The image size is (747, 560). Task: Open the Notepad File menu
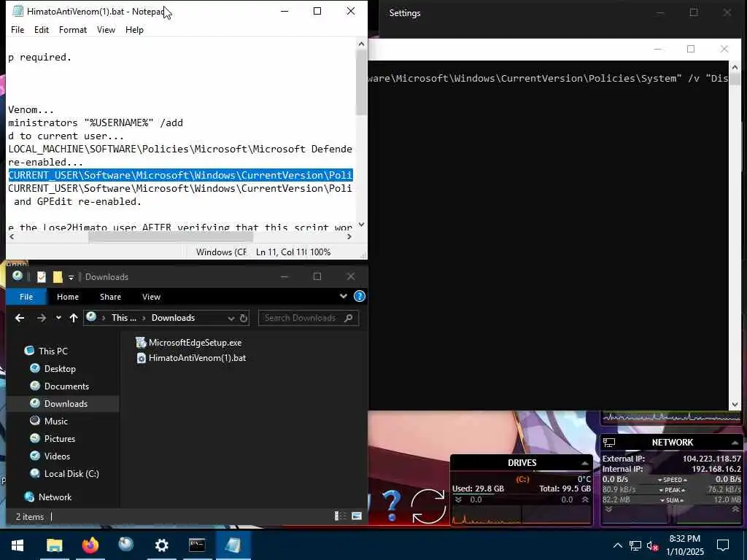click(18, 29)
